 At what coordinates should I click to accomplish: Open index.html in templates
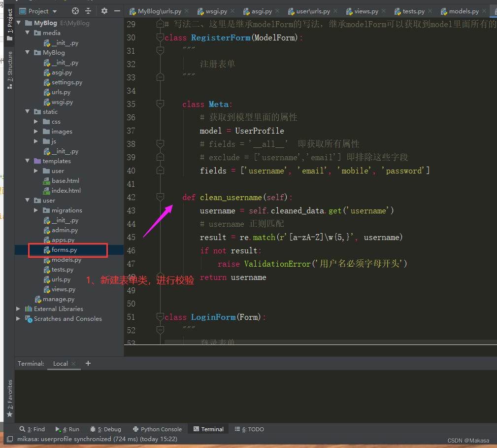coord(62,191)
